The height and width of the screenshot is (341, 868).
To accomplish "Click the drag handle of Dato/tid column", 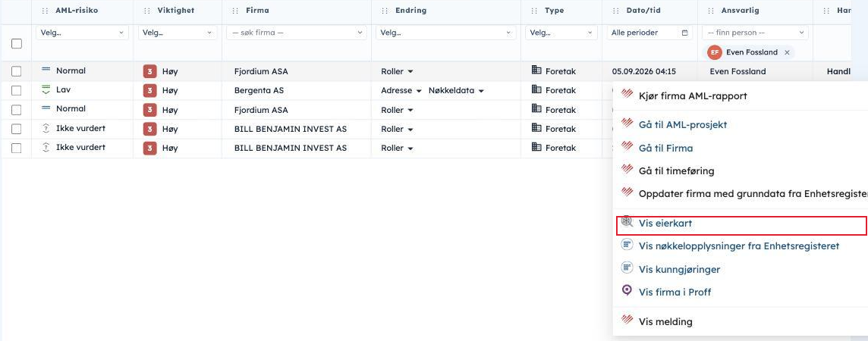I will coord(615,11).
